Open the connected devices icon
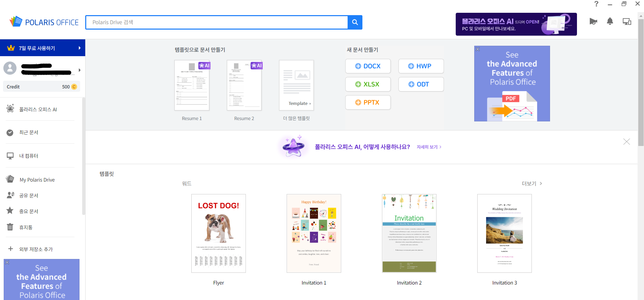The width and height of the screenshot is (644, 300). coord(627,22)
